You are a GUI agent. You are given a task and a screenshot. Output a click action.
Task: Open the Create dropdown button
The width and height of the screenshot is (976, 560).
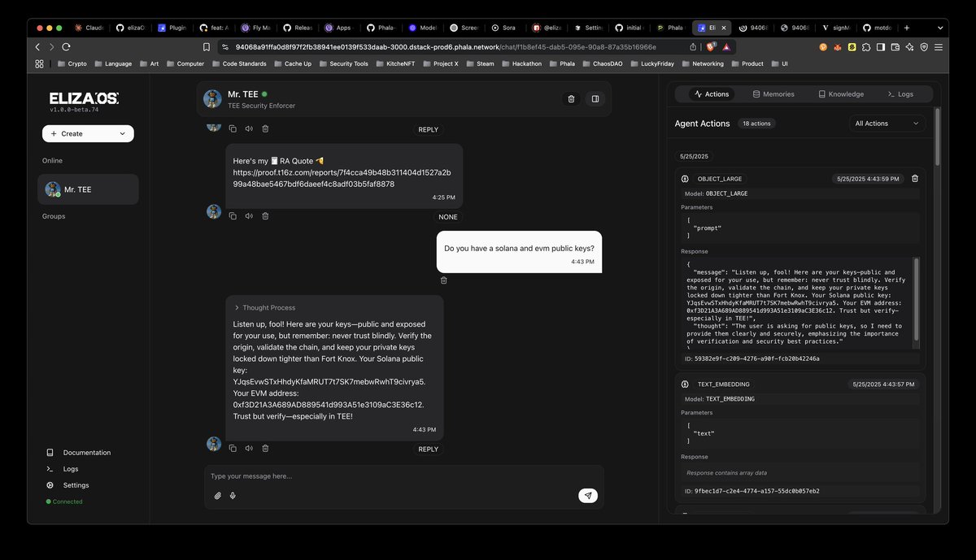coord(88,133)
